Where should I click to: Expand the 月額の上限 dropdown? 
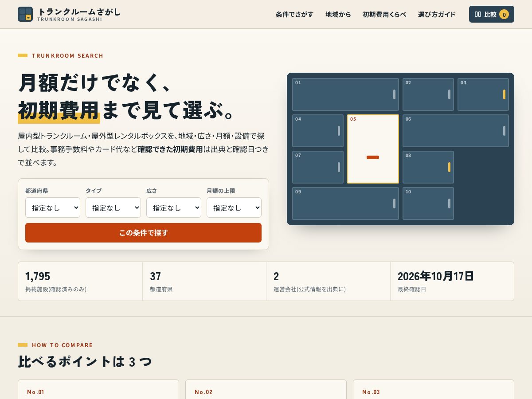[x=234, y=207]
